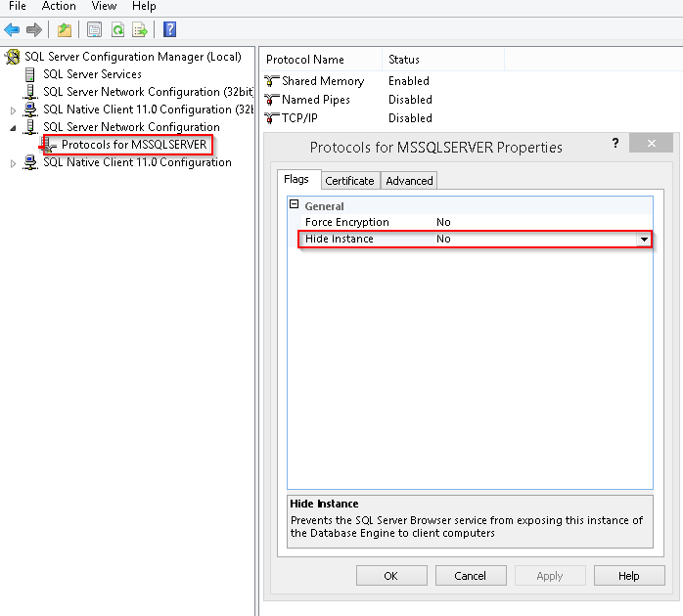
Task: Click the SQL Server Network Configuration (32bit) icon
Action: coord(29,92)
